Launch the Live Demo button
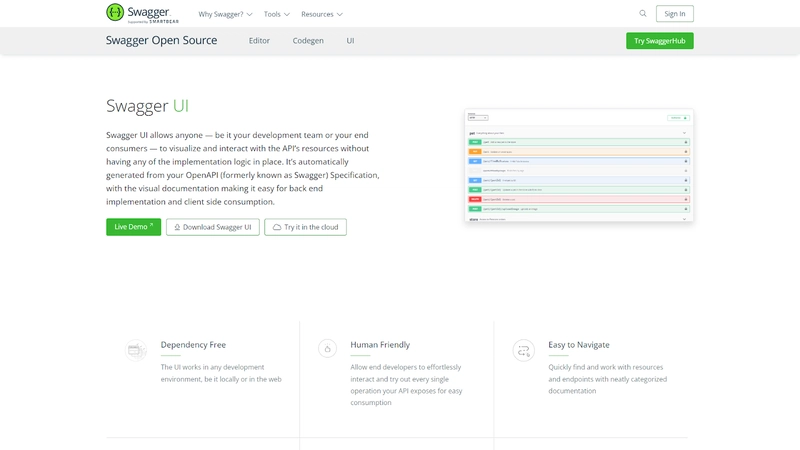 (x=134, y=227)
